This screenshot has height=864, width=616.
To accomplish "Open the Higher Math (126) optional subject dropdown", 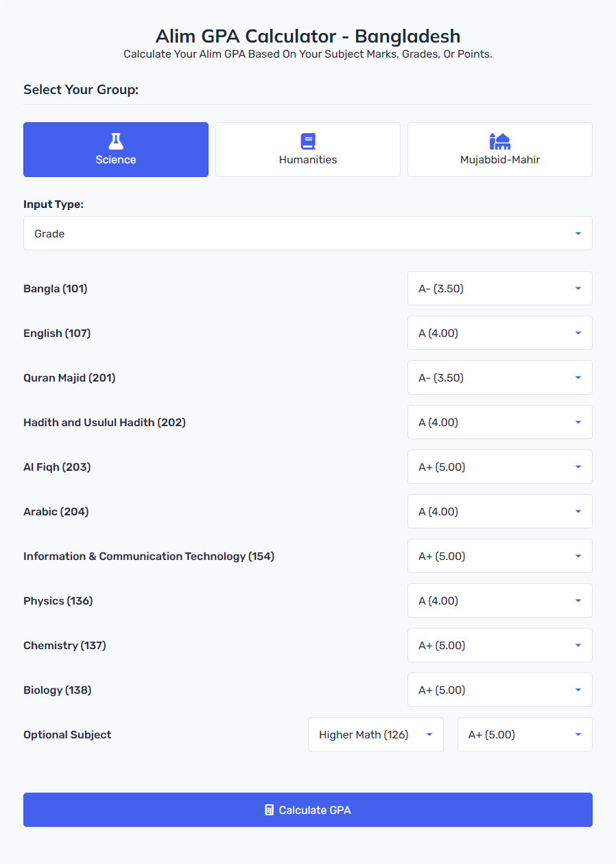I will tap(376, 734).
